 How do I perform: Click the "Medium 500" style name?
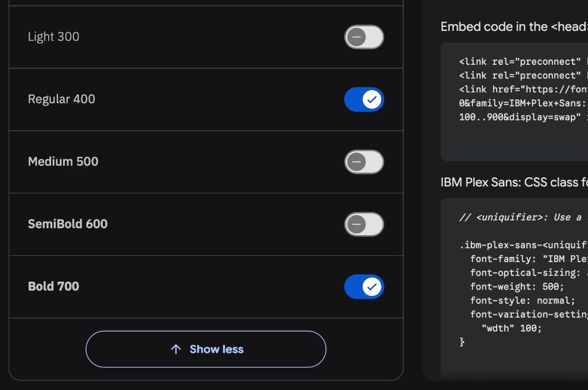tap(63, 162)
